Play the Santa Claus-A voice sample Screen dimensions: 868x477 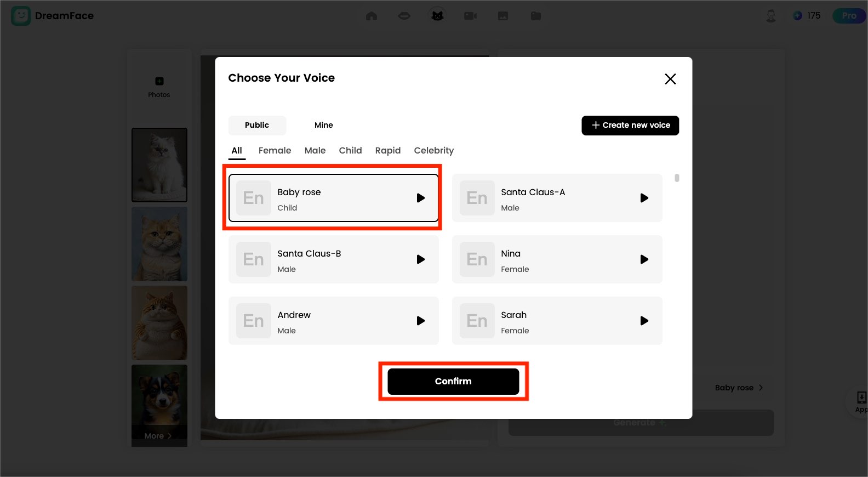pyautogui.click(x=644, y=198)
